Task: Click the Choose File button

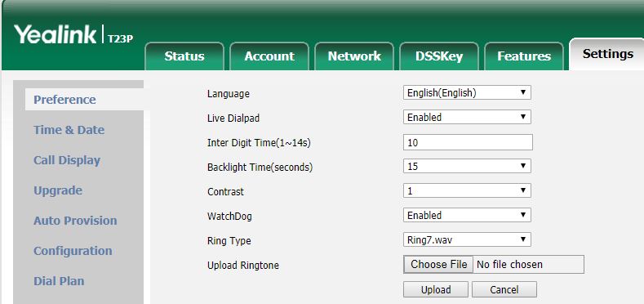Action: point(438,264)
